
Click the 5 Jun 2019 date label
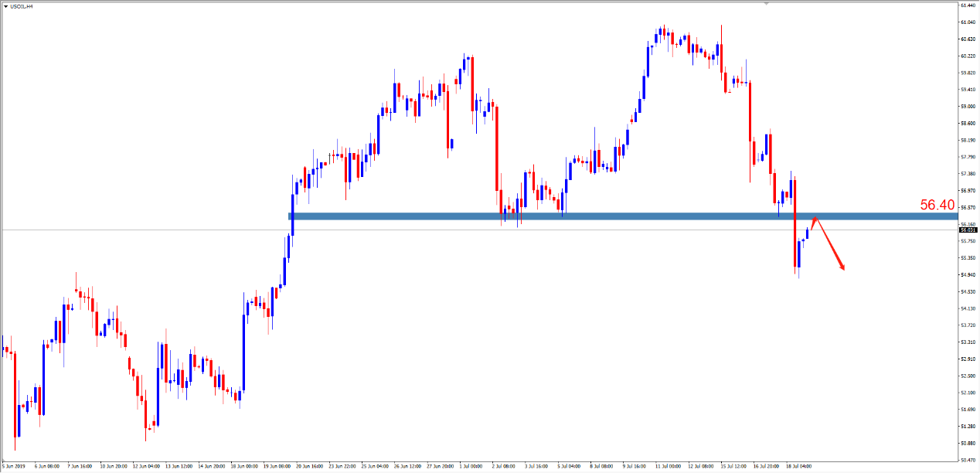[x=15, y=467]
